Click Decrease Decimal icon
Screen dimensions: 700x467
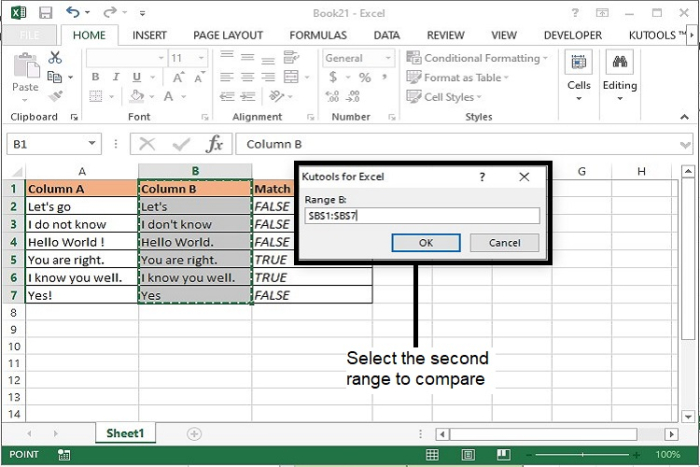[x=353, y=96]
